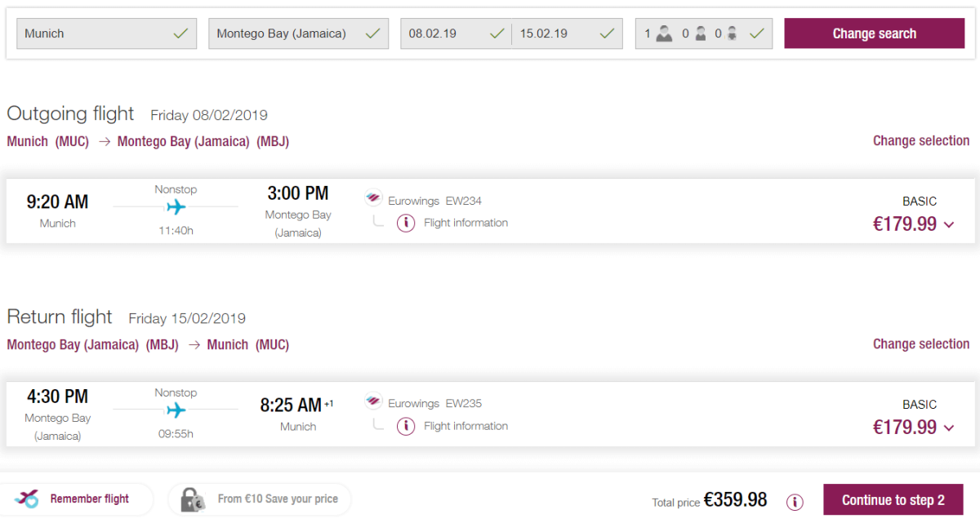Edit the Montego Bay destination field
Image resolution: width=980 pixels, height=523 pixels.
[298, 33]
